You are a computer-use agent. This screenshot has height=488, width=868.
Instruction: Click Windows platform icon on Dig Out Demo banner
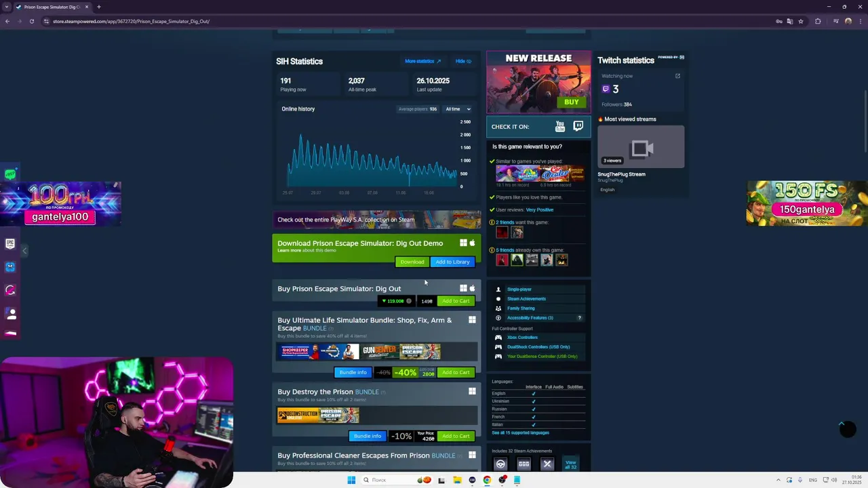(464, 243)
